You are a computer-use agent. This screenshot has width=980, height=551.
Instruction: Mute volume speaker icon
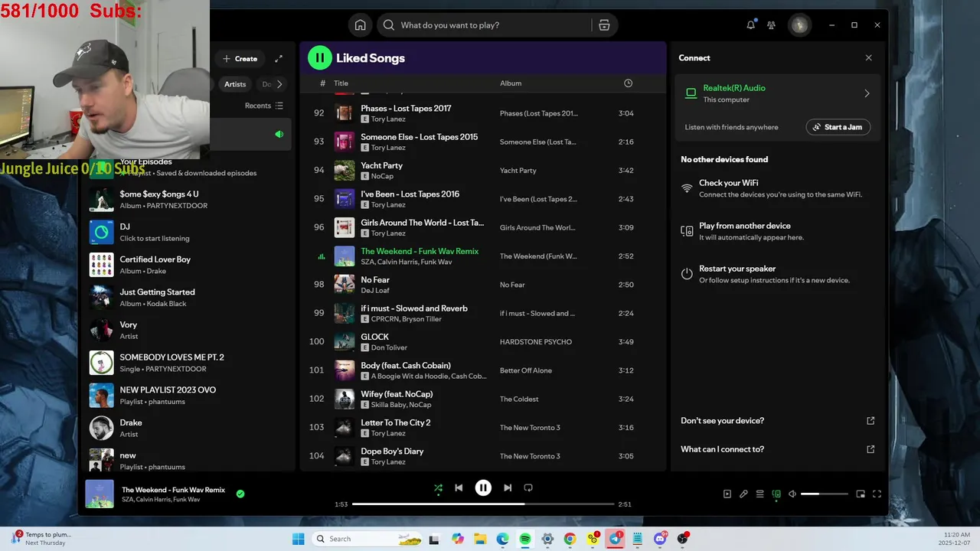click(792, 494)
